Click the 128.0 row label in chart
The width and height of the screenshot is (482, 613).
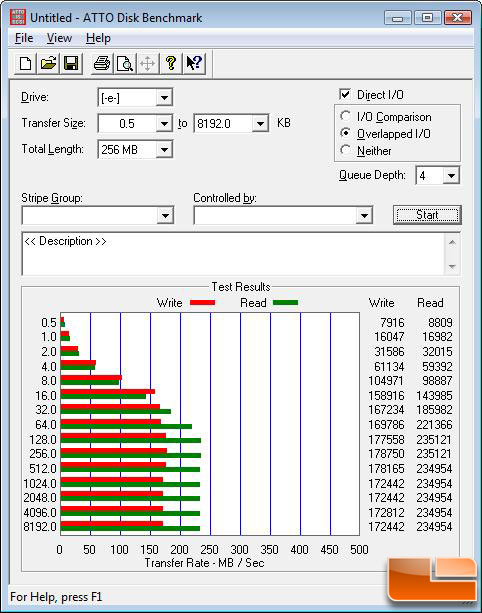[43, 439]
